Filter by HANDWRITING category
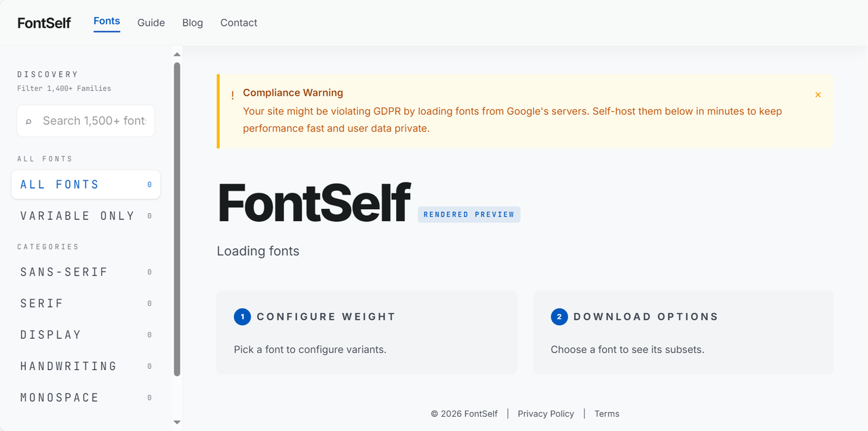 [x=86, y=367]
